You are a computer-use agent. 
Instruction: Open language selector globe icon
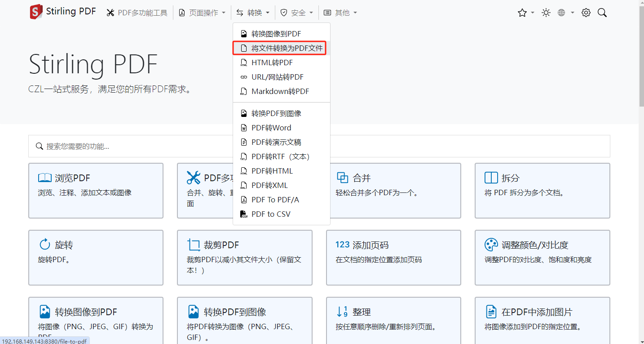[x=561, y=13]
